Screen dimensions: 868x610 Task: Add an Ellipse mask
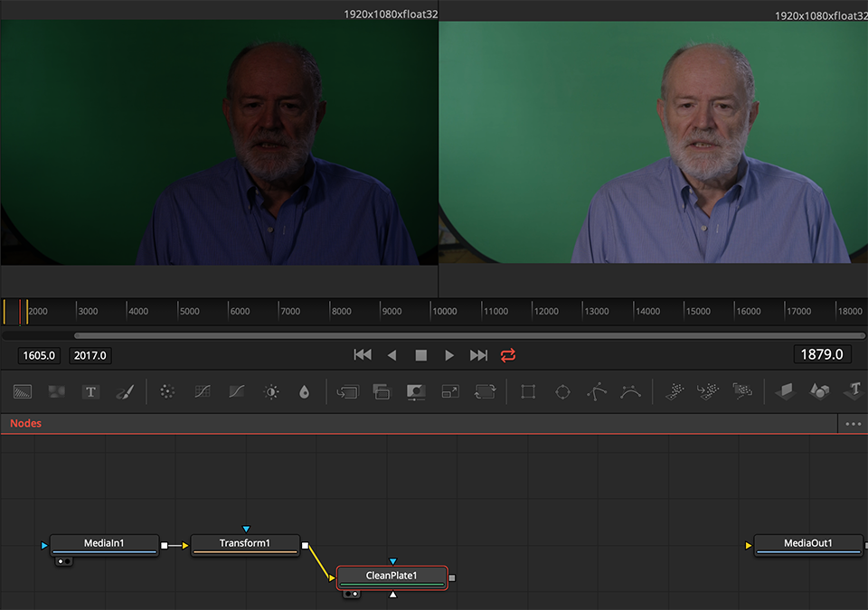point(562,392)
